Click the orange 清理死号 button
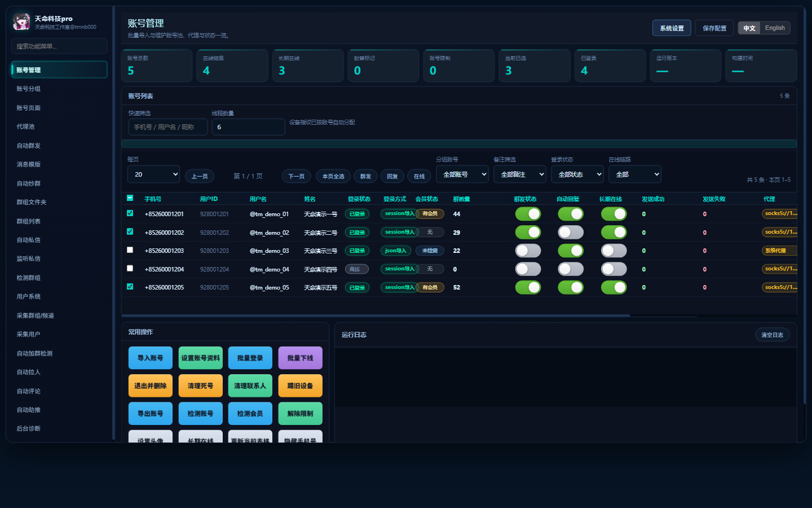This screenshot has width=812, height=508. (200, 386)
